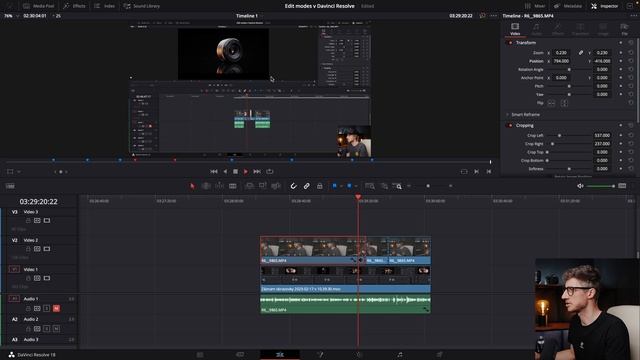Click Flip horizontal button
Image resolution: width=640 pixels, height=360 pixels.
(551, 103)
